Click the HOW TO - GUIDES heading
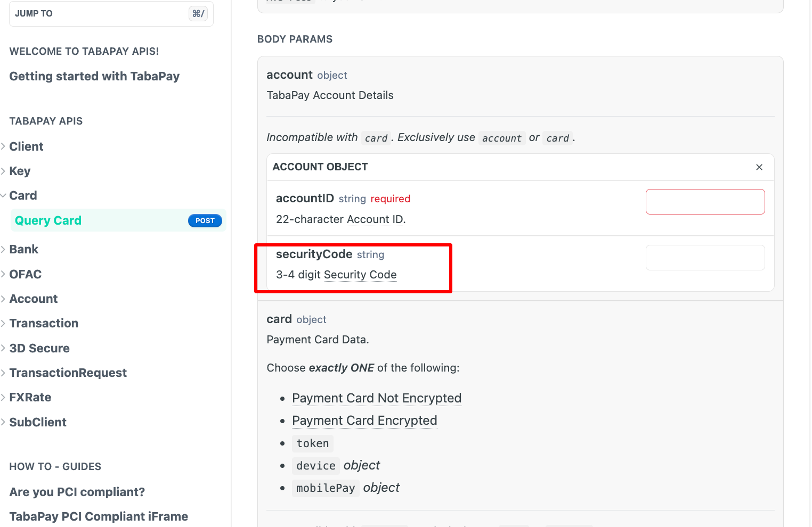This screenshot has width=812, height=527. 55,466
